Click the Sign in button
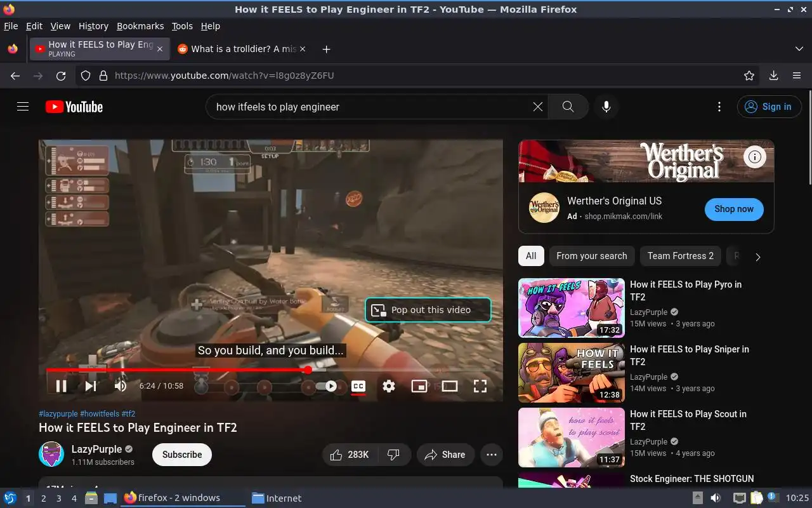 (769, 107)
